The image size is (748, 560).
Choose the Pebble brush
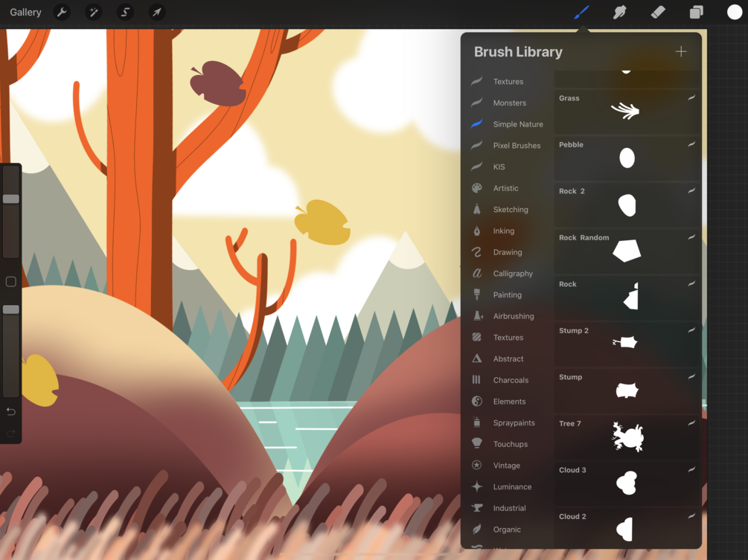coord(627,158)
